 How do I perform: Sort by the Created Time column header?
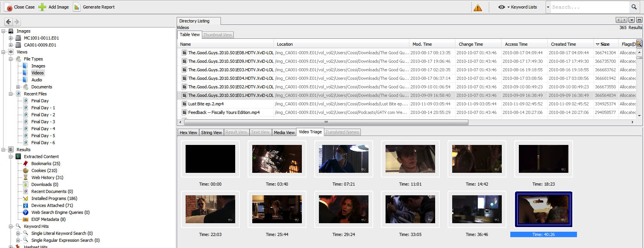click(x=570, y=44)
